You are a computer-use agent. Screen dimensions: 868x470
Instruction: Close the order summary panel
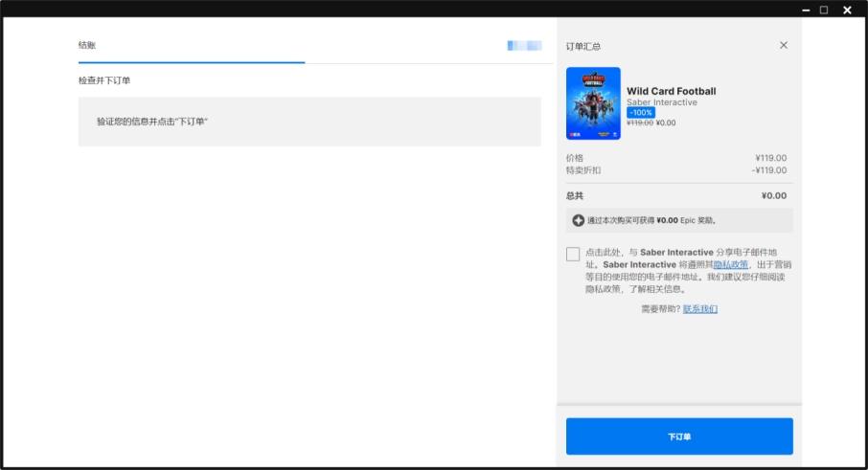(784, 45)
